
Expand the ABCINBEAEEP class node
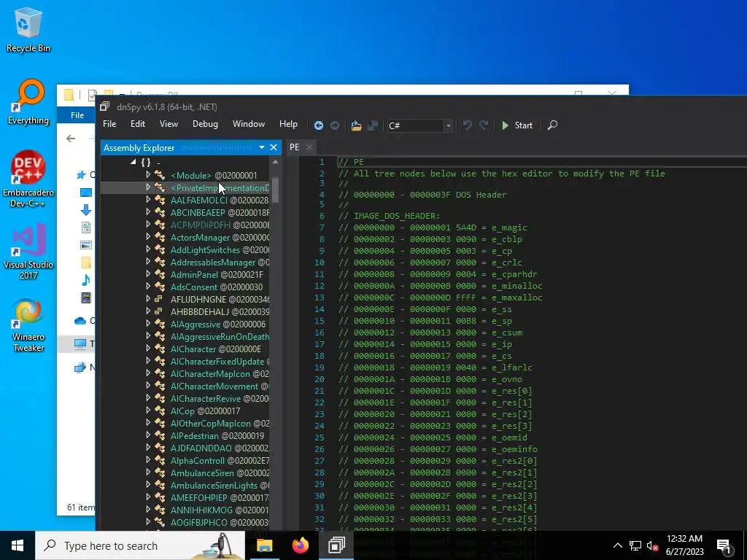tap(148, 212)
